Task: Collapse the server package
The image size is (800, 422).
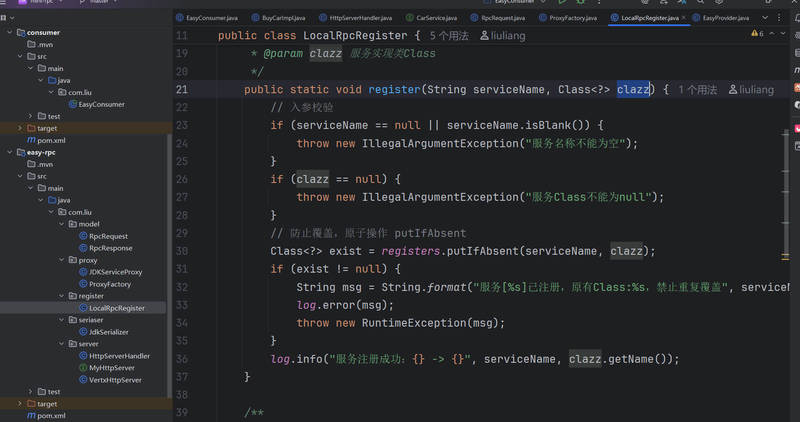Action: (62, 343)
